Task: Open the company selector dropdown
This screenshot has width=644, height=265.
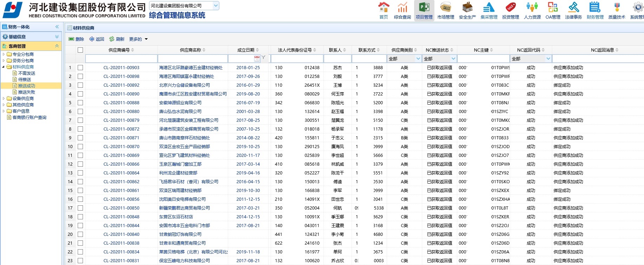Action: click(216, 6)
